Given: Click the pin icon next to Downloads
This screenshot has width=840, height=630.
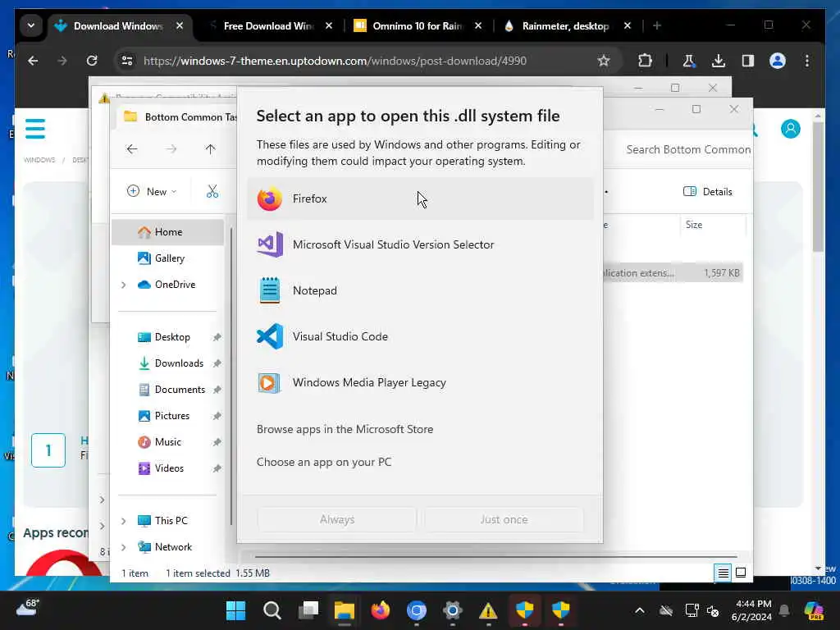Looking at the screenshot, I should click(x=217, y=363).
